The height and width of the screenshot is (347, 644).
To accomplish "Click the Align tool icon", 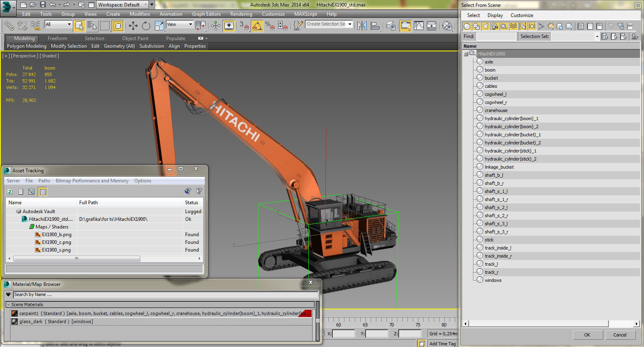I will point(375,26).
